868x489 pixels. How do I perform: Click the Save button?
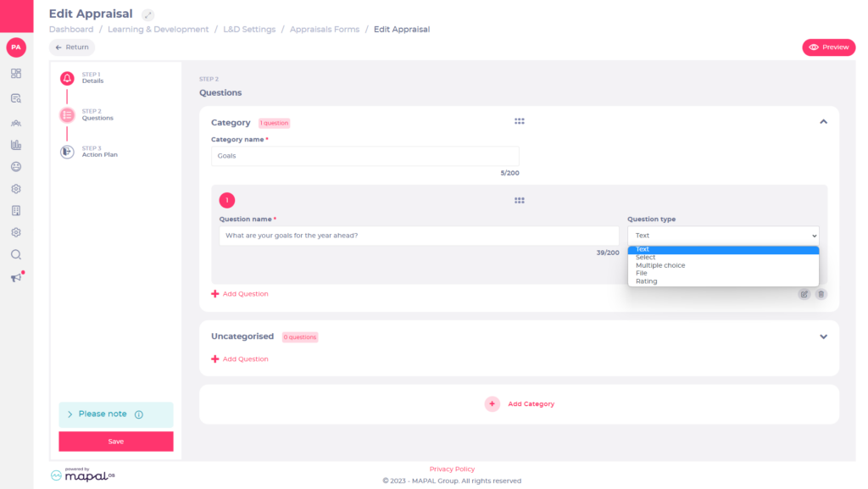116,442
